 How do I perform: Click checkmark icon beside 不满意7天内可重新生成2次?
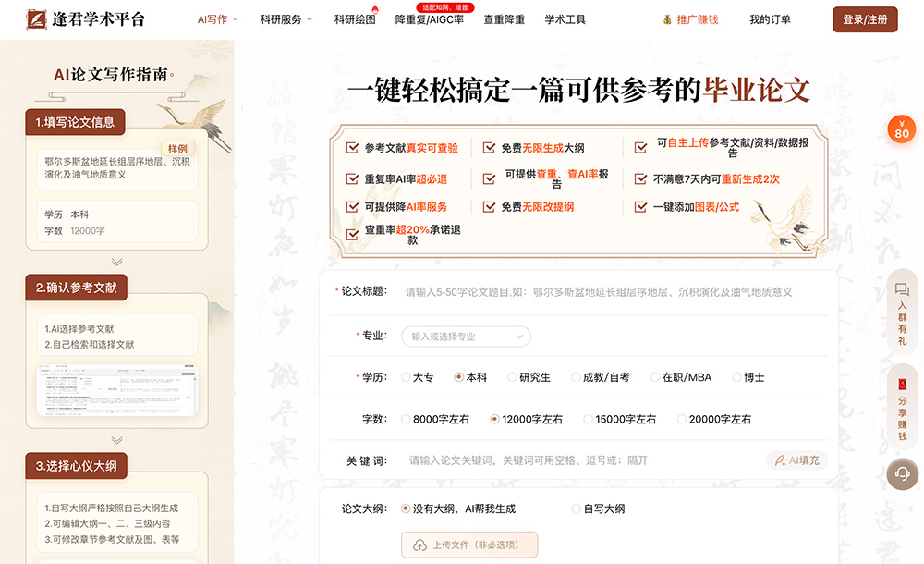click(x=640, y=178)
